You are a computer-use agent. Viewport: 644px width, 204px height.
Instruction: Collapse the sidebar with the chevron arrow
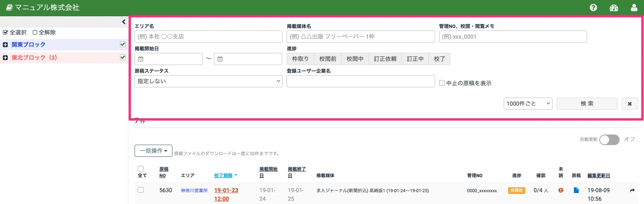pyautogui.click(x=124, y=22)
